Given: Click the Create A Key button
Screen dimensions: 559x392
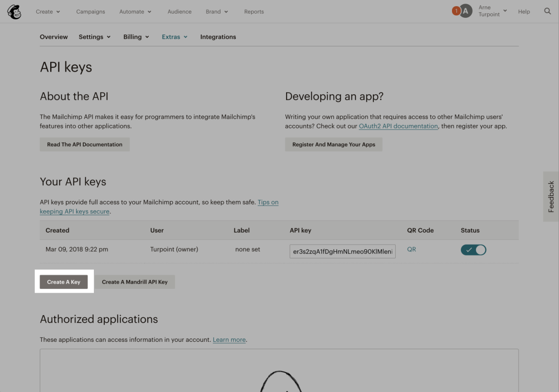Looking at the screenshot, I should click(64, 282).
